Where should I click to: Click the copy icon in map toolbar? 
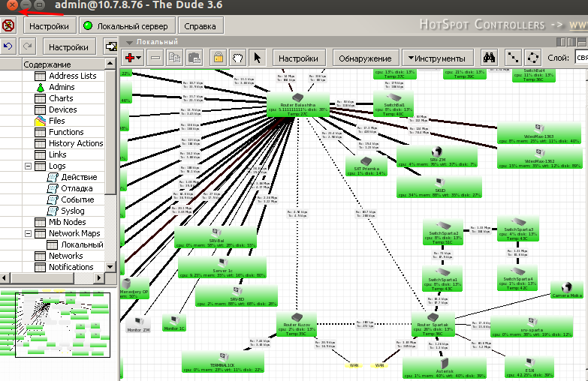[x=174, y=58]
